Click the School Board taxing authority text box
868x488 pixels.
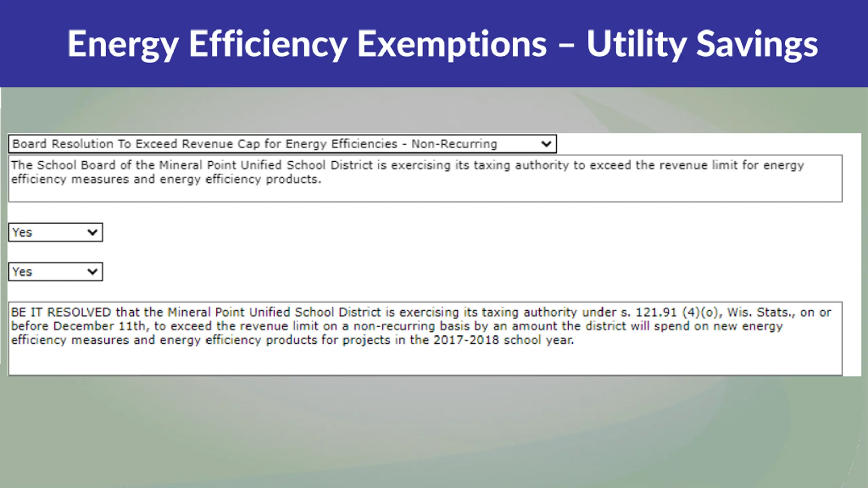(x=425, y=178)
